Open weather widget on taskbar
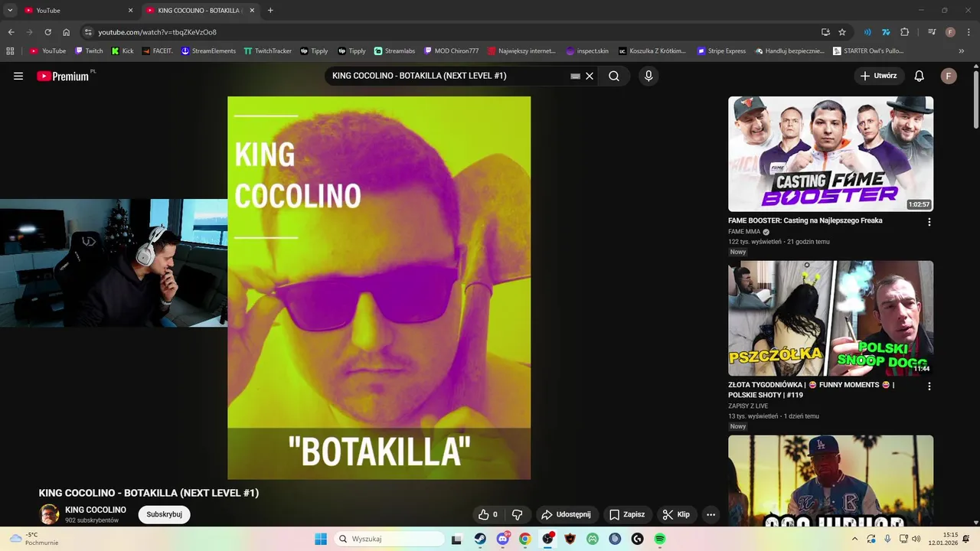The width and height of the screenshot is (980, 551). click(32, 539)
